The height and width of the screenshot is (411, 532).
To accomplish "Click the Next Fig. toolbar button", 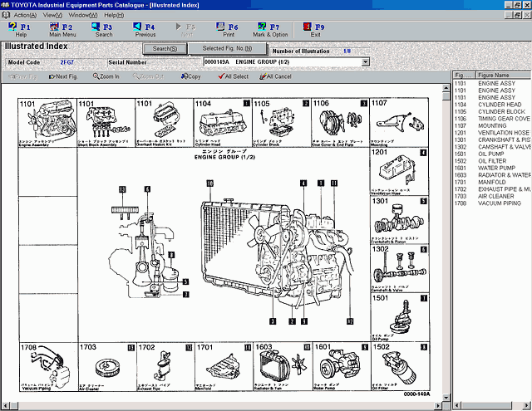I will pyautogui.click(x=63, y=76).
